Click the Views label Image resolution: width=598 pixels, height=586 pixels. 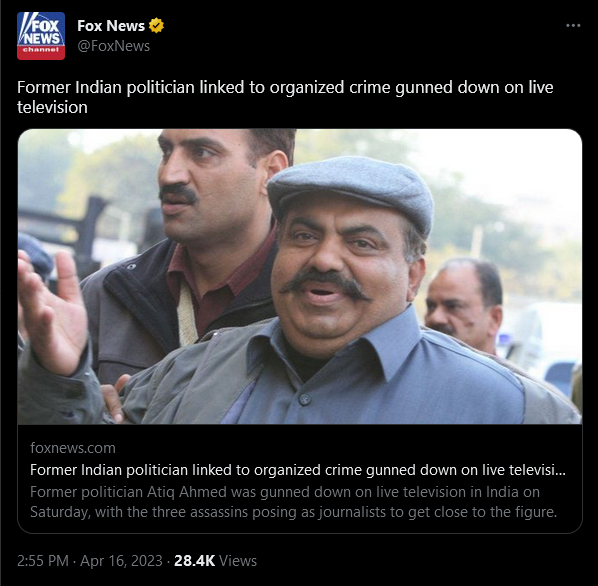238,561
